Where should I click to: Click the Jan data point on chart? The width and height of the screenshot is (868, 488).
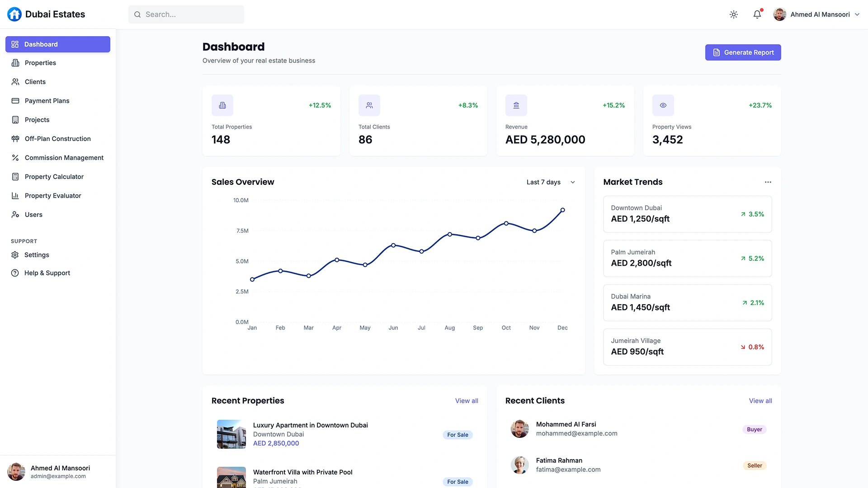tap(252, 280)
